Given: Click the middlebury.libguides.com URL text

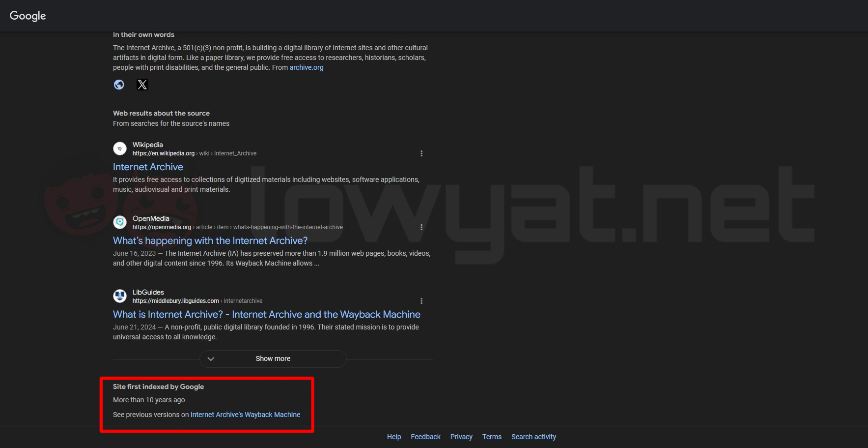Looking at the screenshot, I should pyautogui.click(x=176, y=301).
